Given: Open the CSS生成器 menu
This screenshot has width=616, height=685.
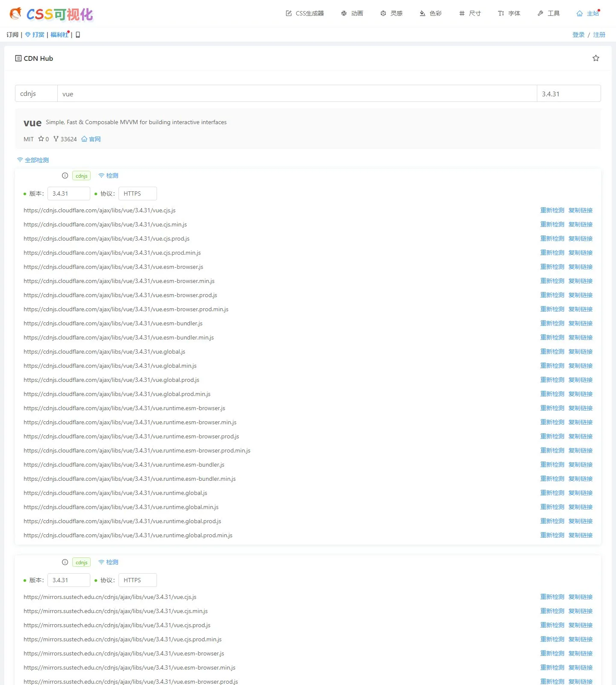Looking at the screenshot, I should tap(305, 13).
